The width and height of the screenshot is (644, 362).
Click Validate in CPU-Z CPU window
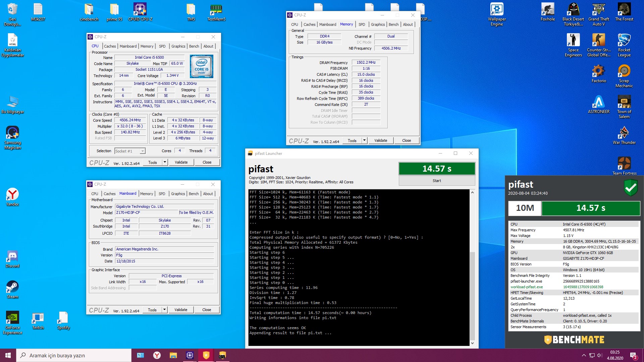(x=181, y=162)
